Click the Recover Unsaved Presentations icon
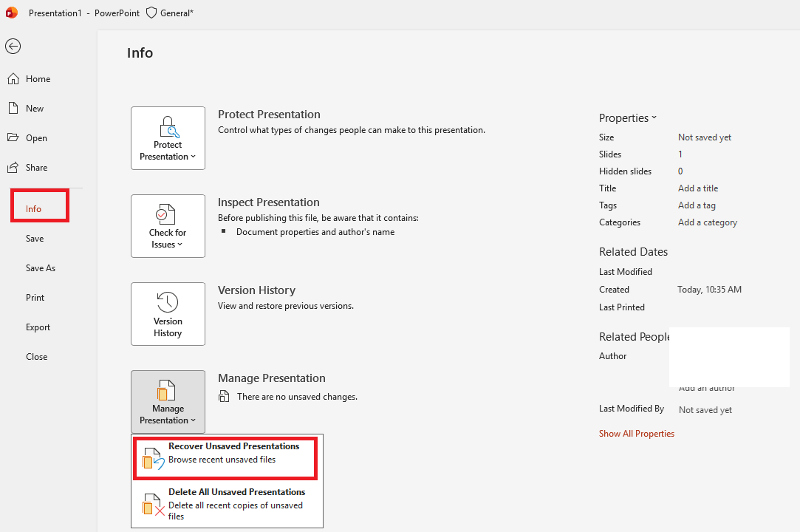The height and width of the screenshot is (532, 800). coord(153,458)
